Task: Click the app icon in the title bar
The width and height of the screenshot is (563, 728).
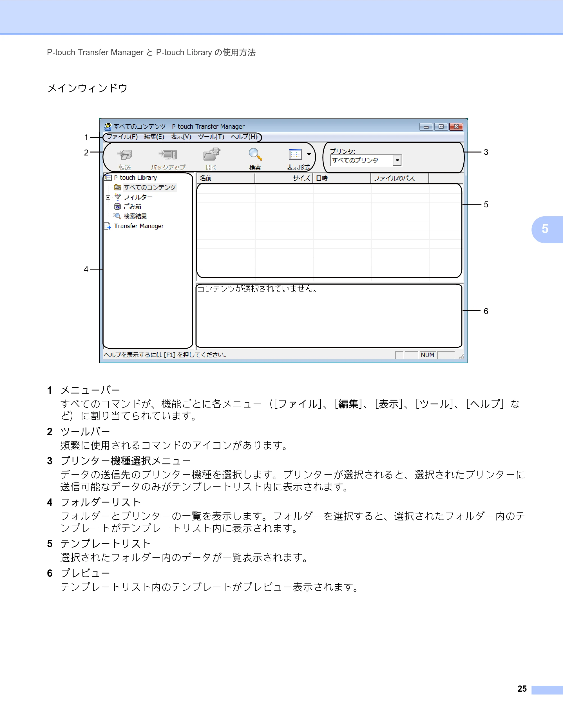Action: (x=108, y=127)
